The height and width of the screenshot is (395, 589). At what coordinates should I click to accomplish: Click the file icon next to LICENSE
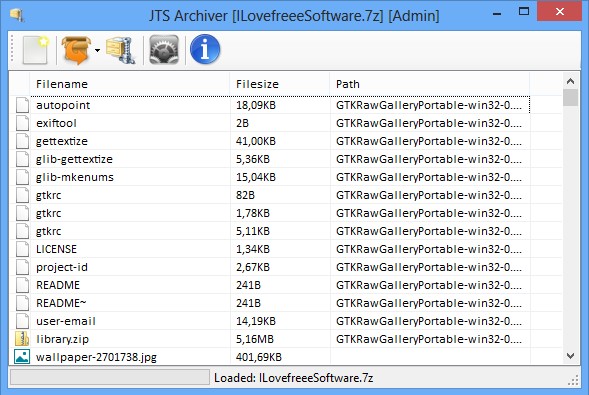(x=22, y=249)
